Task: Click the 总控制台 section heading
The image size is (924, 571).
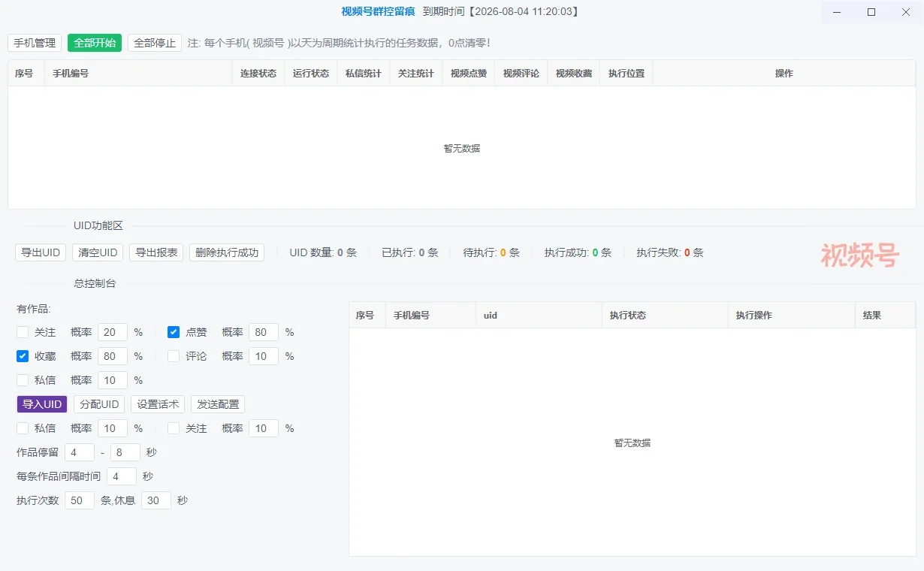Action: (95, 283)
